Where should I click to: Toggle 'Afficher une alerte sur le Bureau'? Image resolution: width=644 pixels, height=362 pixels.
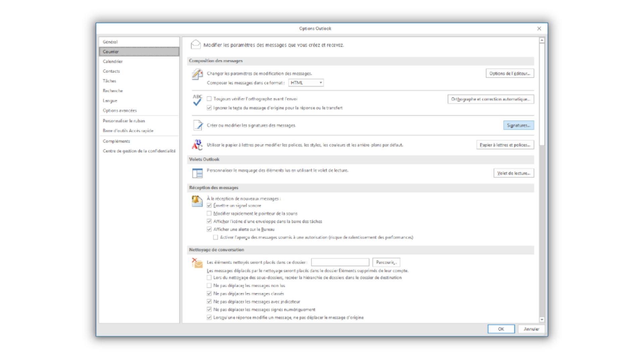[209, 230]
